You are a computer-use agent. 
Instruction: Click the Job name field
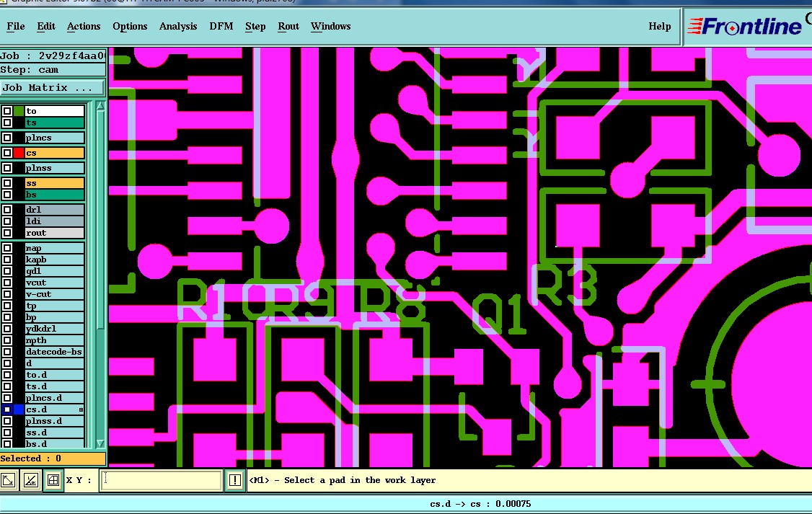tap(53, 56)
